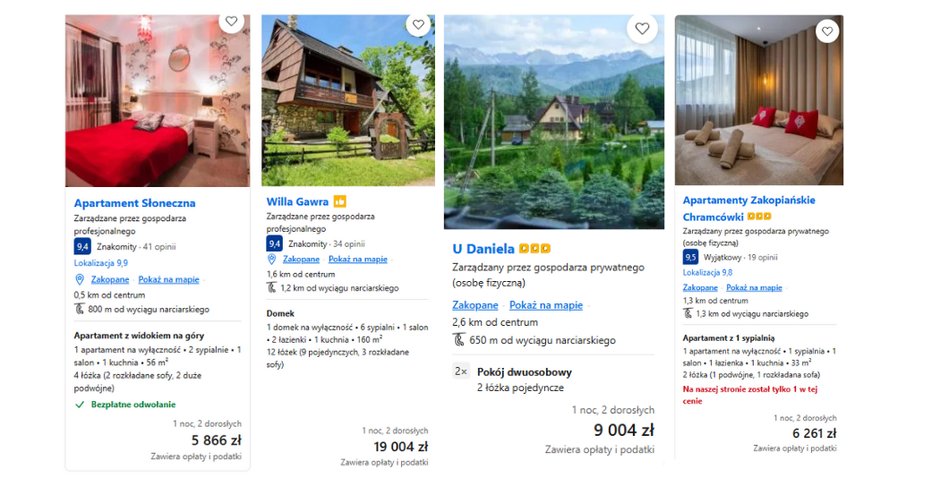
Task: Click Zakopane link under U Daniela
Action: coord(475,305)
